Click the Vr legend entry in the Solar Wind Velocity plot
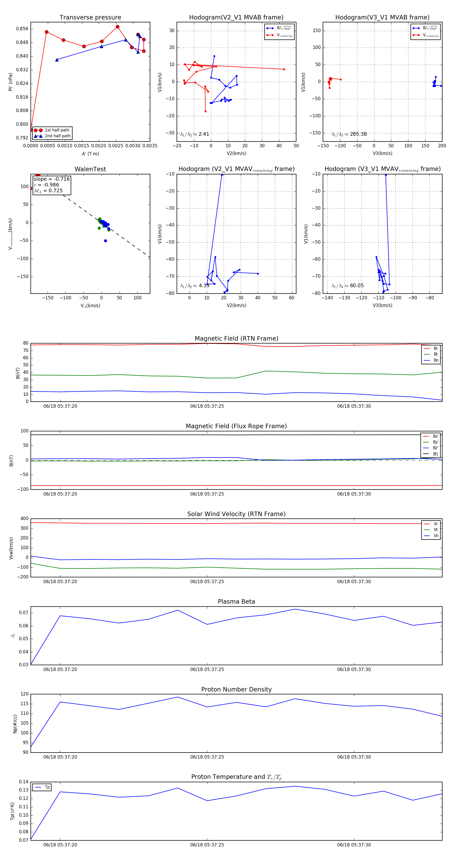This screenshot has height=868, width=473. (431, 524)
